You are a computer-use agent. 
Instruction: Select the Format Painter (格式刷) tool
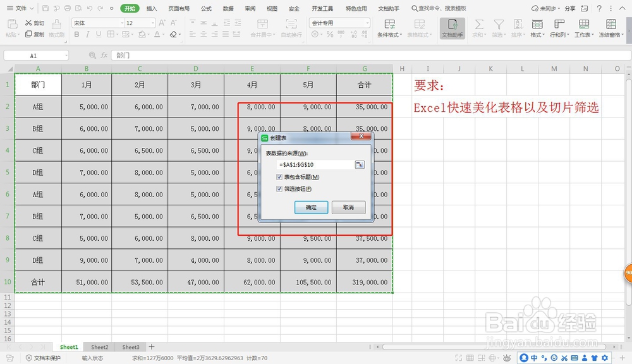coord(57,28)
